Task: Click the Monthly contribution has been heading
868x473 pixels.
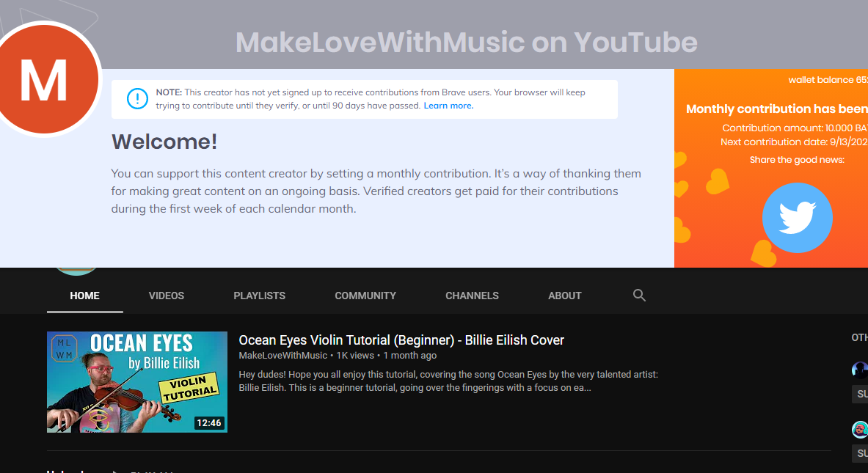Action: pyautogui.click(x=777, y=109)
